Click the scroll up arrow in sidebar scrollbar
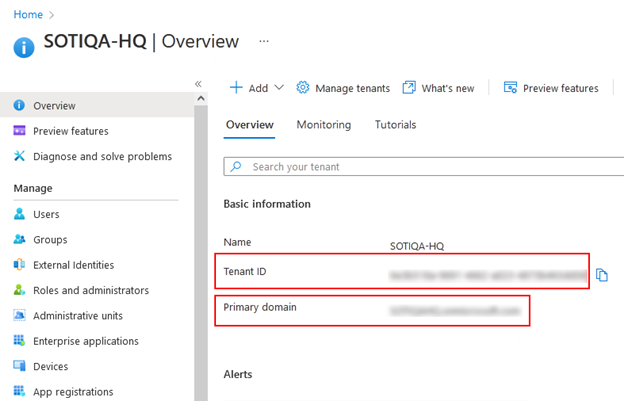The width and height of the screenshot is (624, 401). pyautogui.click(x=201, y=98)
